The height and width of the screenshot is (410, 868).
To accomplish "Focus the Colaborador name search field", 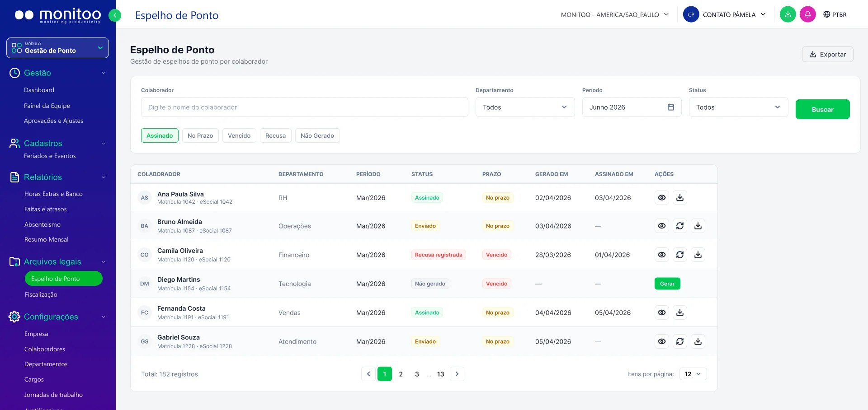I will pyautogui.click(x=304, y=107).
